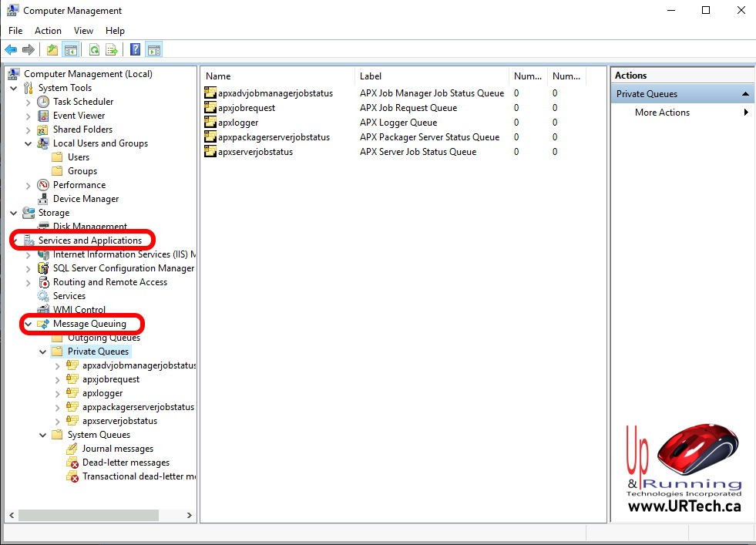Click the Refresh toolbar icon
Image resolution: width=756 pixels, height=545 pixels.
pyautogui.click(x=94, y=50)
